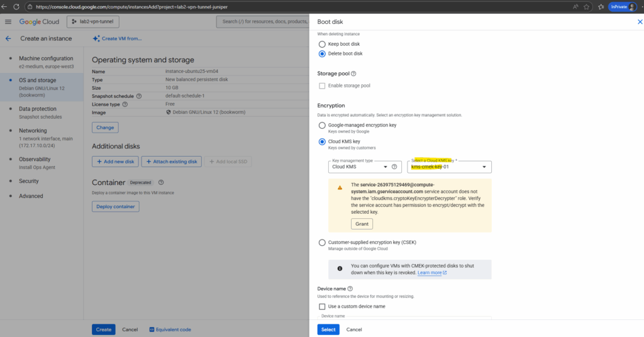Image resolution: width=644 pixels, height=337 pixels.
Task: Click Create VM from sparkle icon
Action: [x=96, y=38]
